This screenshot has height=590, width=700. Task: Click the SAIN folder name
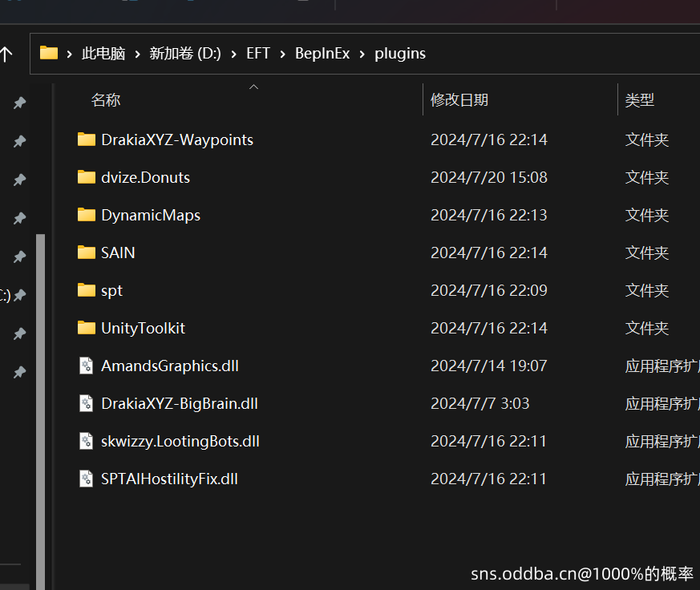tap(118, 253)
